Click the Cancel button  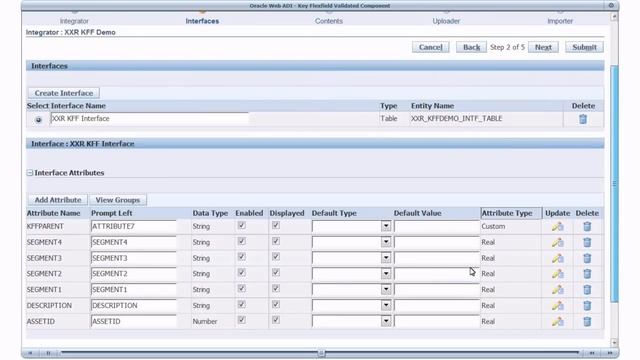point(431,47)
